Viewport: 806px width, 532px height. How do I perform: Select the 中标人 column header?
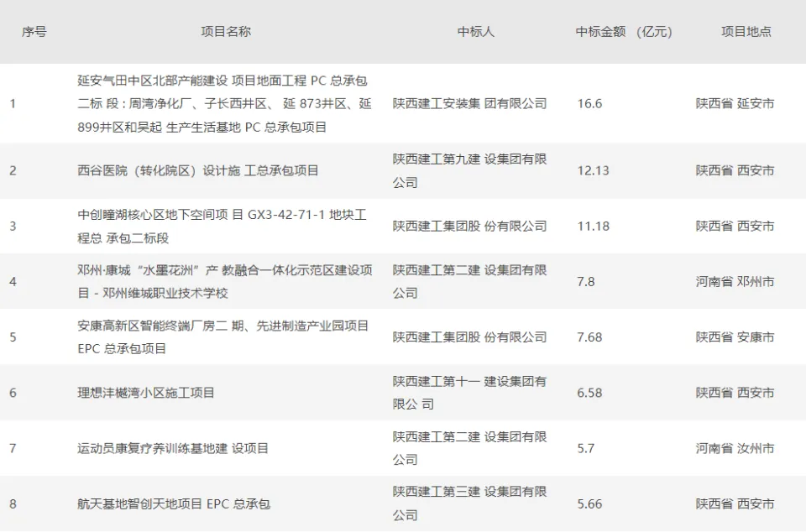(475, 32)
